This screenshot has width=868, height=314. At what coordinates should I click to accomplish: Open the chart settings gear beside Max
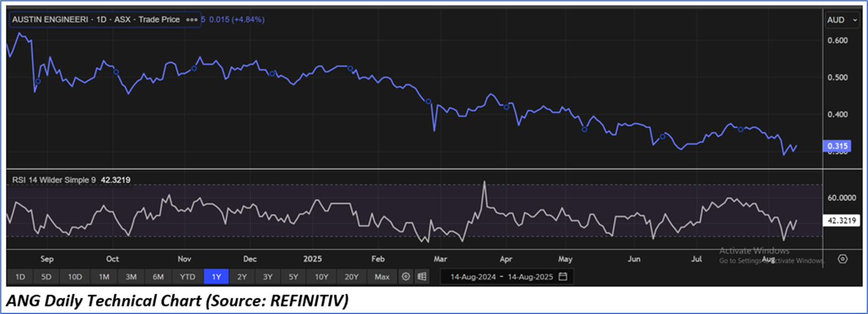pos(406,277)
